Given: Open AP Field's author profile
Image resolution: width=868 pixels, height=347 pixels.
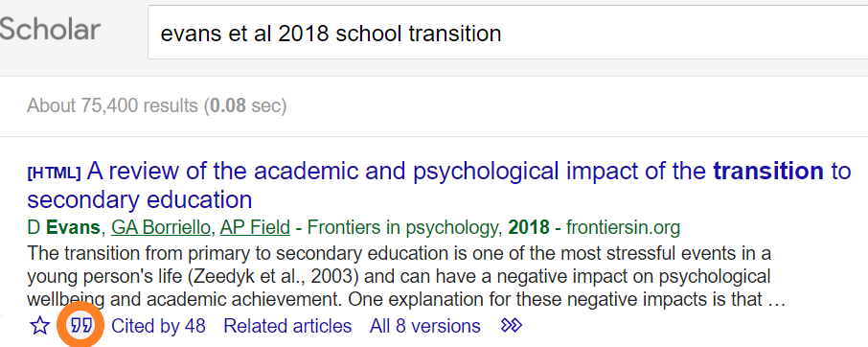Looking at the screenshot, I should click(x=255, y=227).
